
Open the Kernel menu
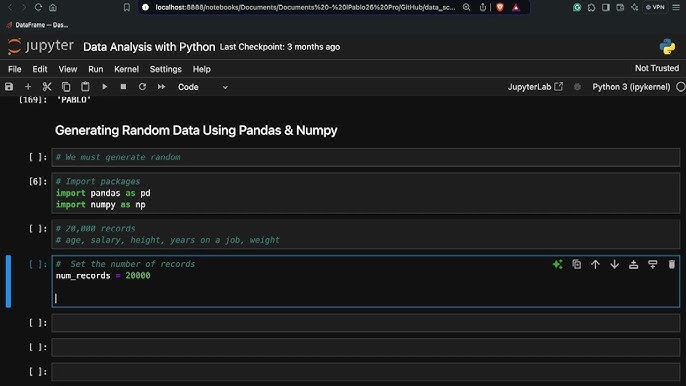126,69
